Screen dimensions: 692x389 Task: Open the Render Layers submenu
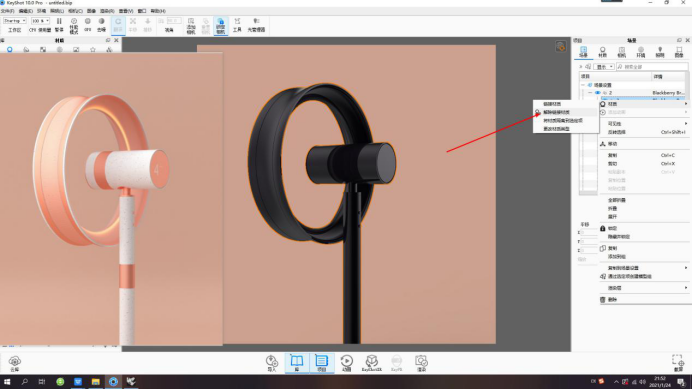coord(644,288)
